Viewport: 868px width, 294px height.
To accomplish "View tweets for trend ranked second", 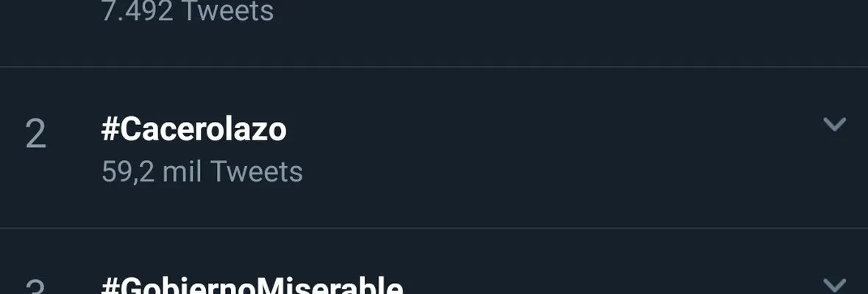I will pyautogui.click(x=193, y=130).
